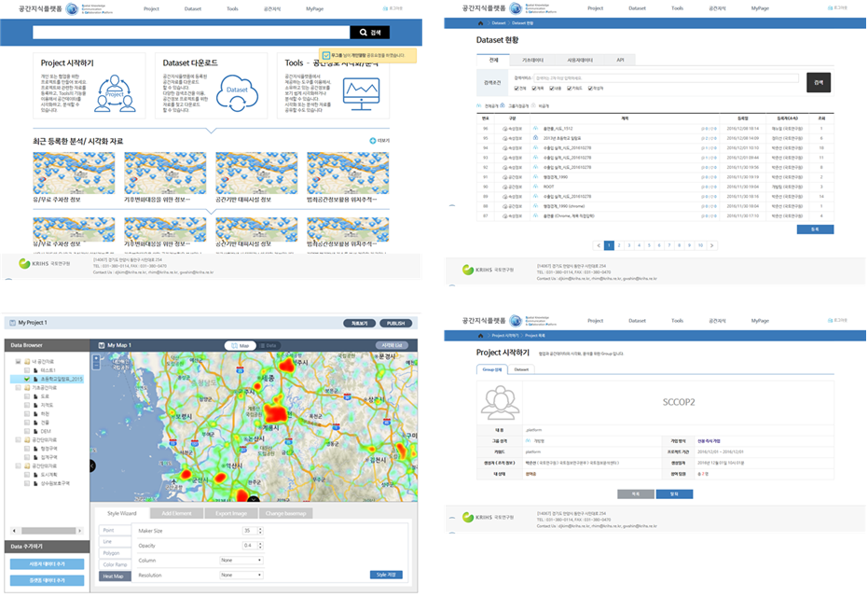This screenshot has width=868, height=597.
Task: Switch to the API tab on Dataset 현황
Action: [x=620, y=61]
